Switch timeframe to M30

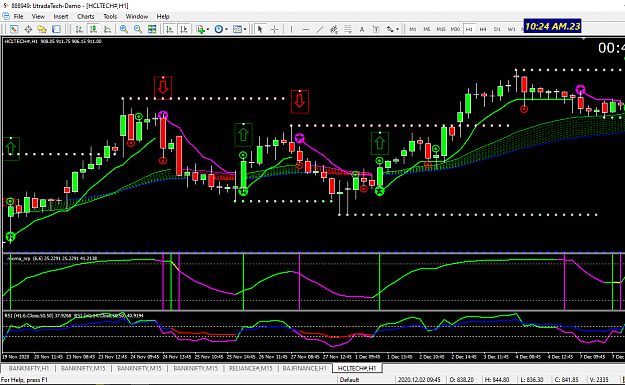pos(455,29)
